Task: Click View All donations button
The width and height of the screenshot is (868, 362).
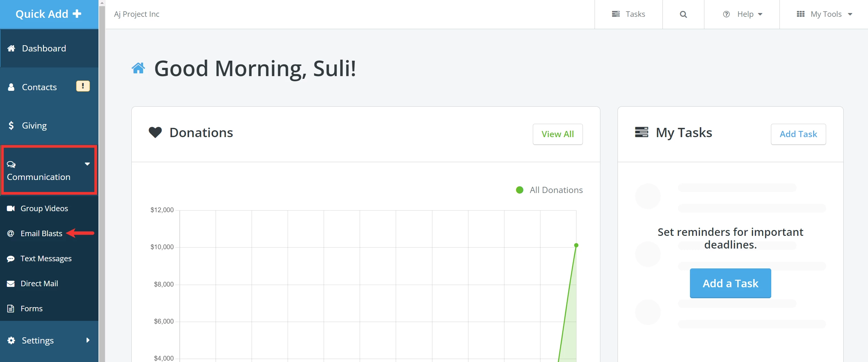Action: 558,134
